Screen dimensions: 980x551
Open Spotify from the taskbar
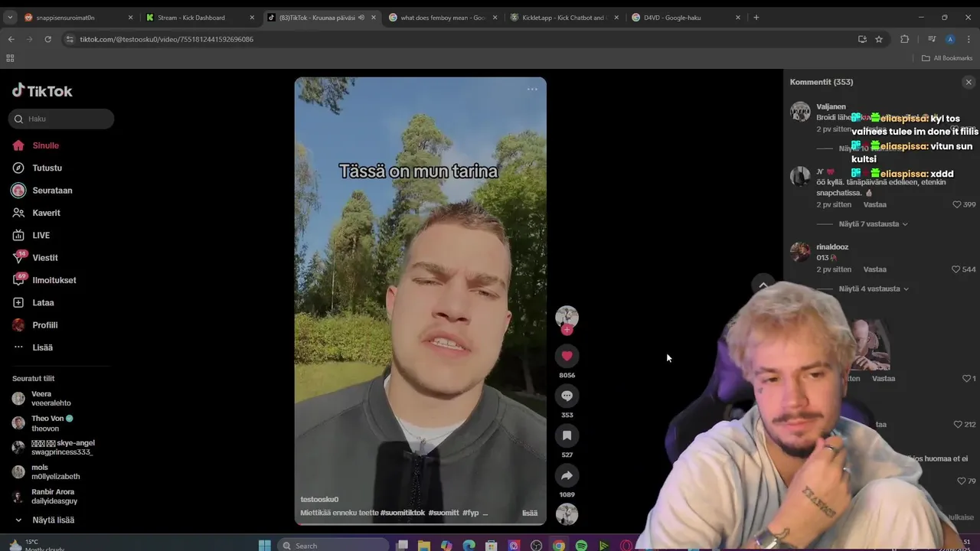coord(581,545)
